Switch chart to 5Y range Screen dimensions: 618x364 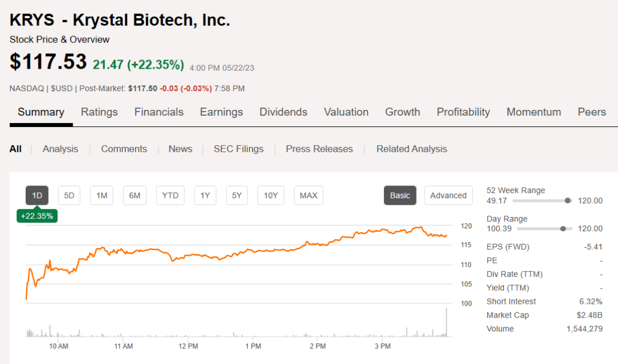(x=236, y=196)
